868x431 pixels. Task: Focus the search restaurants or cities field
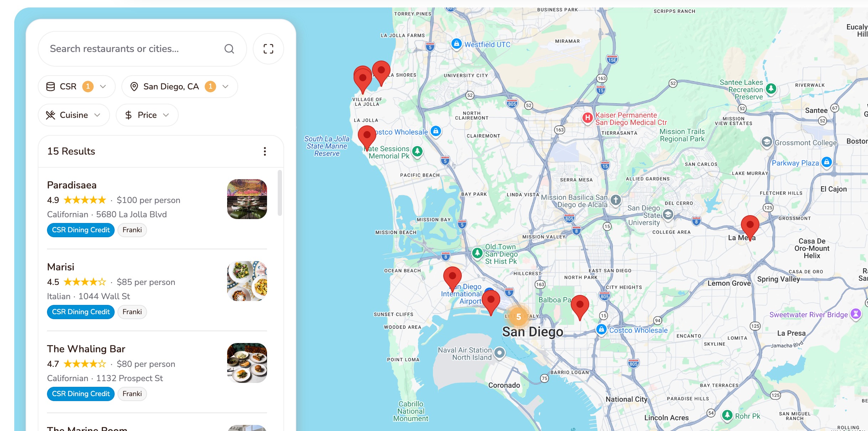[x=142, y=49]
